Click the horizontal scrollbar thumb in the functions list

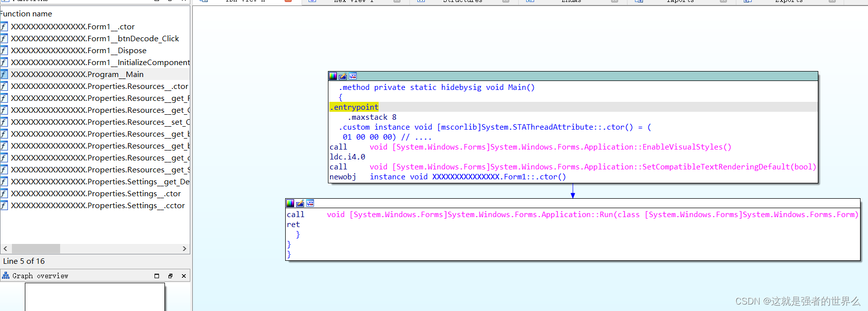36,248
